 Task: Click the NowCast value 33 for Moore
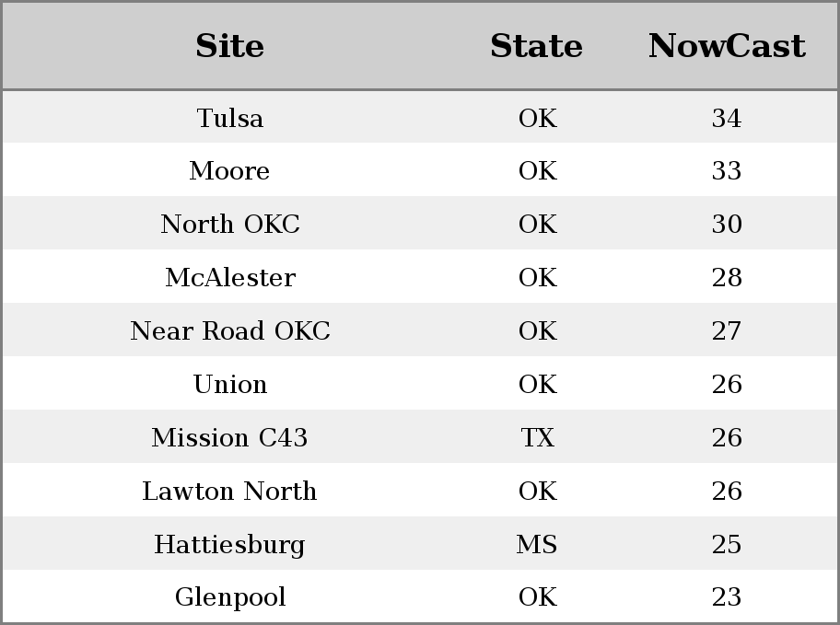(727, 171)
